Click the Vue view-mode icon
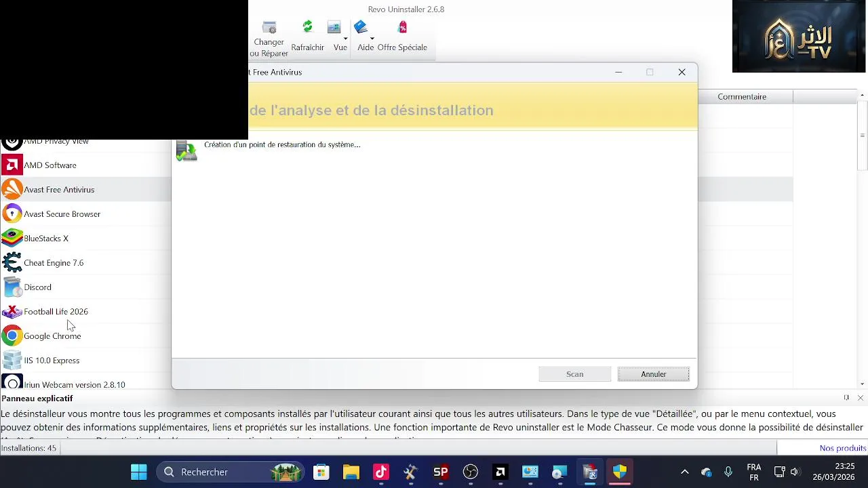The image size is (868, 488). pos(334,27)
